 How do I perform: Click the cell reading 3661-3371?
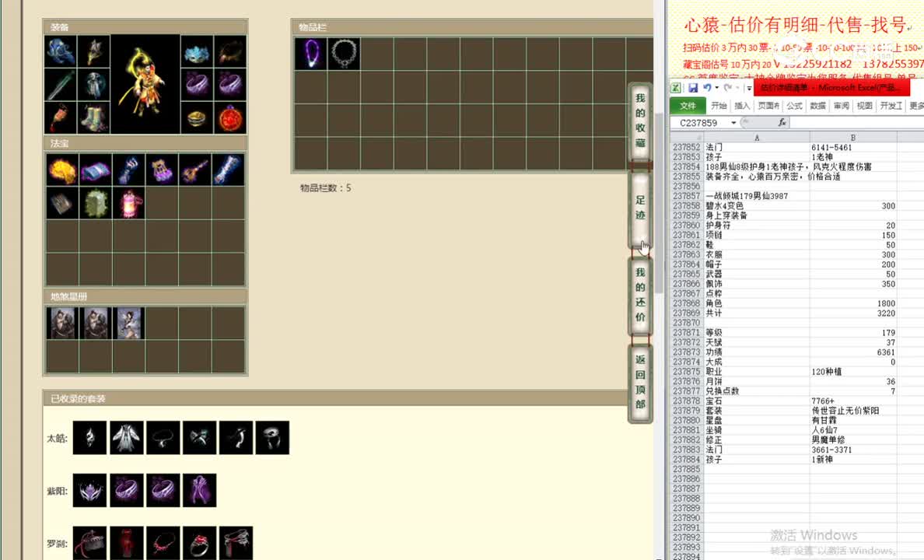coord(853,450)
